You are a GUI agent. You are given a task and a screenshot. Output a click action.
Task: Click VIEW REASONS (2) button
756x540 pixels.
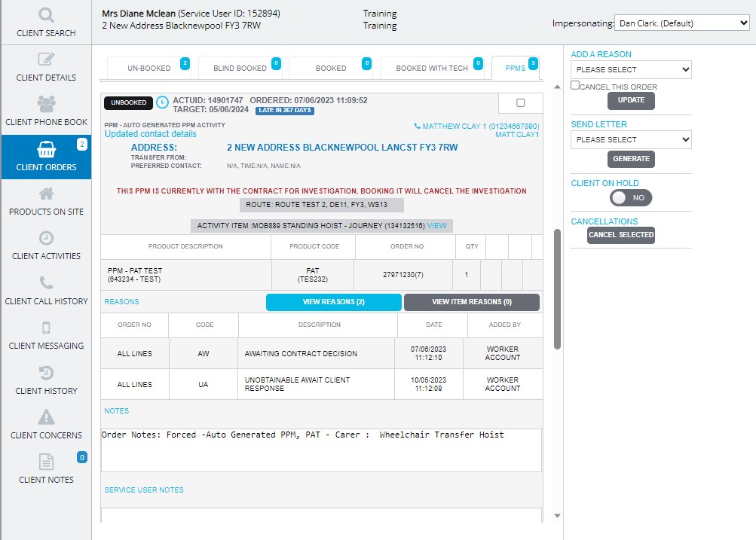click(x=334, y=302)
